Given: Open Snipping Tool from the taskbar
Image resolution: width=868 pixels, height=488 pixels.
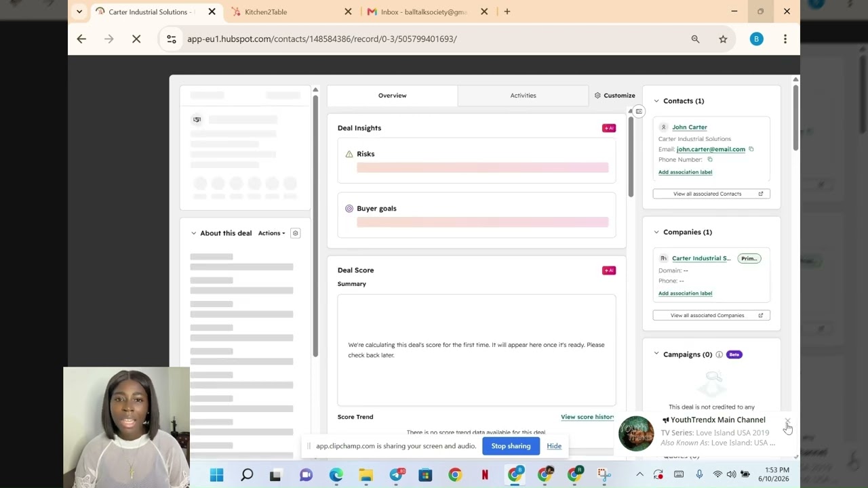Looking at the screenshot, I should 604,475.
